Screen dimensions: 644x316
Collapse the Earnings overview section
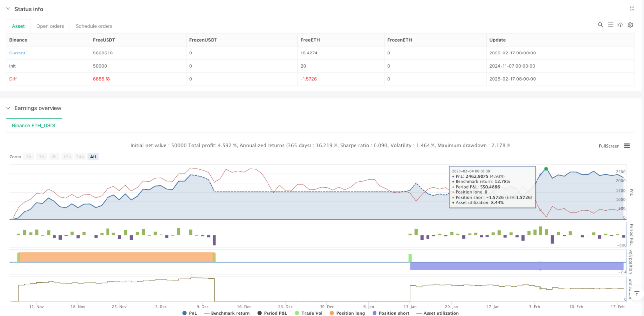click(8, 108)
